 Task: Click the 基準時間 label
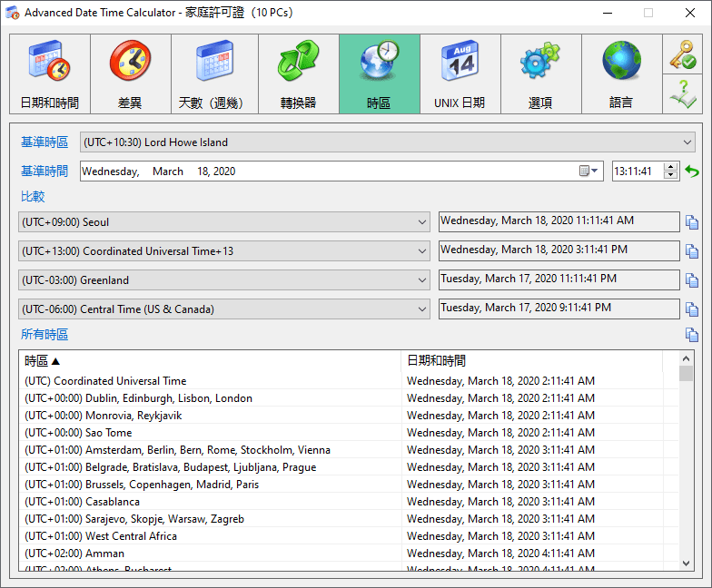tap(44, 171)
